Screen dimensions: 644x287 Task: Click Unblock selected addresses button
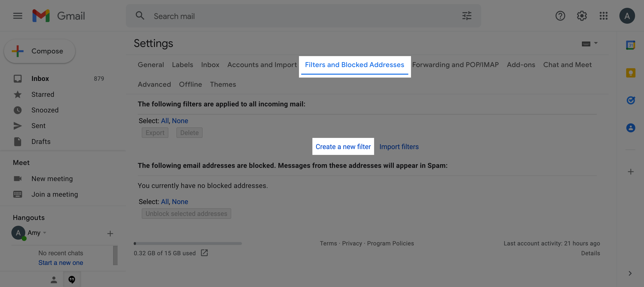[186, 213]
